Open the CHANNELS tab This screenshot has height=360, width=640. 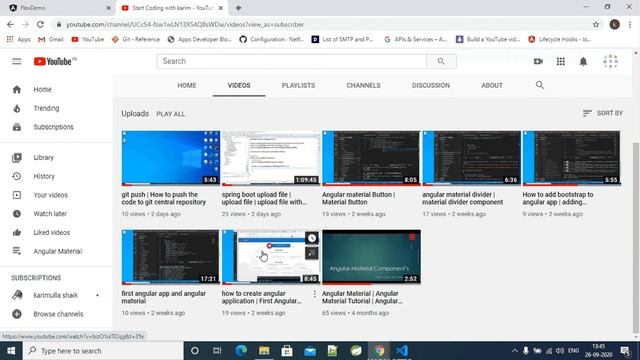coord(363,85)
